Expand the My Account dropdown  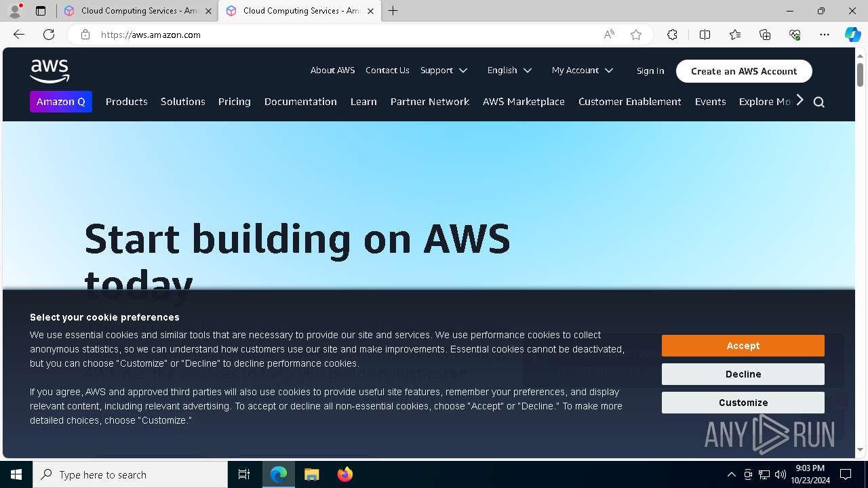point(583,70)
